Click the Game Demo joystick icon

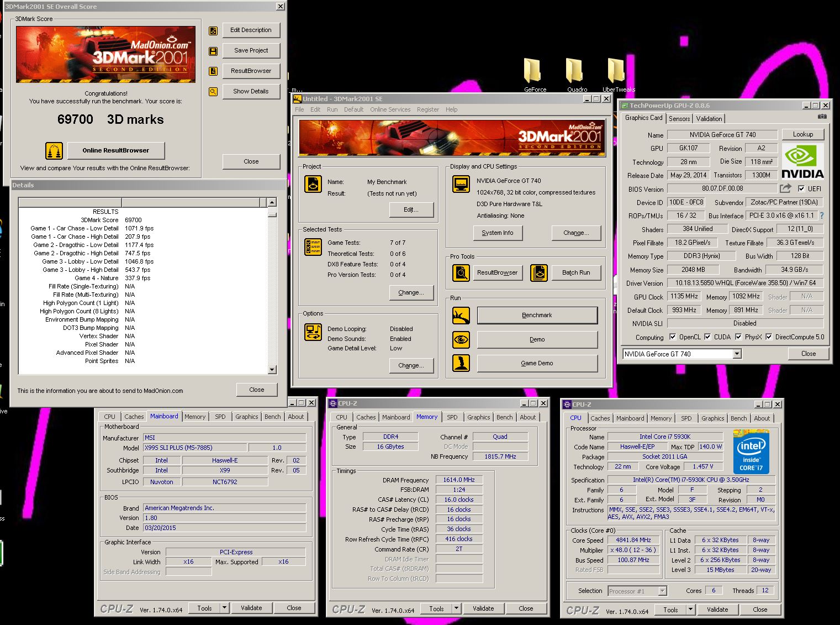[x=461, y=363]
